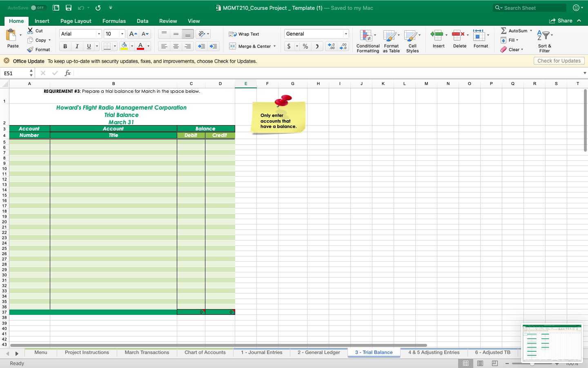Increase font size with the A-up icon
The height and width of the screenshot is (368, 588).
(x=133, y=34)
